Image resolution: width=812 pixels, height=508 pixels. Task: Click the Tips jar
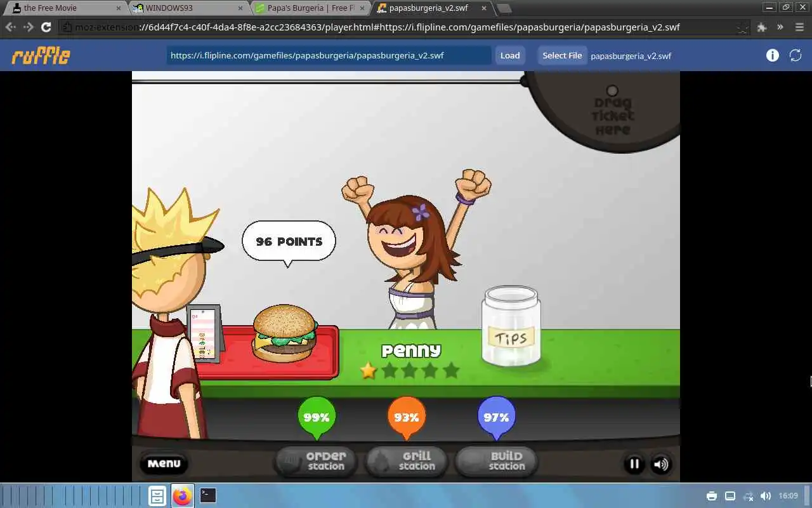pyautogui.click(x=511, y=326)
